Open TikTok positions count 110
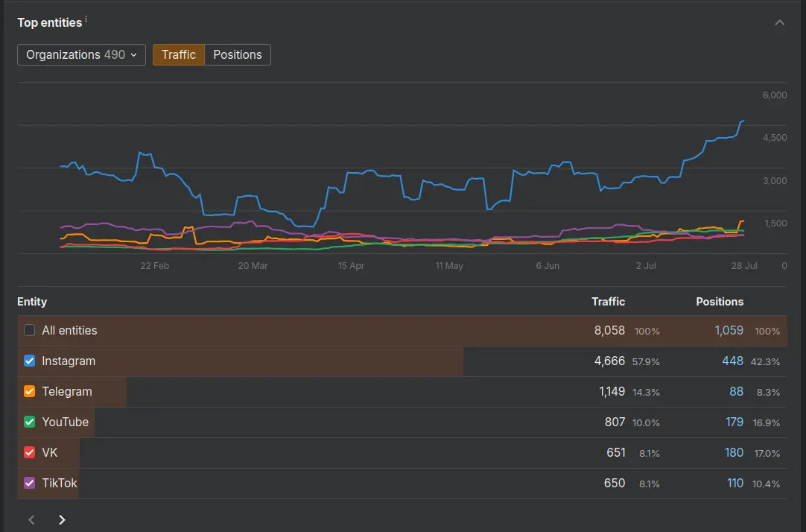 (735, 483)
